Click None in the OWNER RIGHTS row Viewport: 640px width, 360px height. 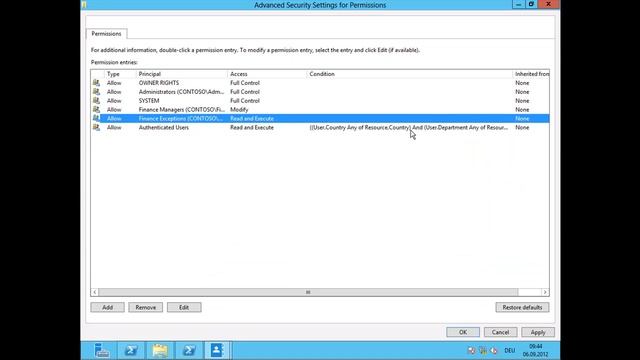(x=522, y=83)
